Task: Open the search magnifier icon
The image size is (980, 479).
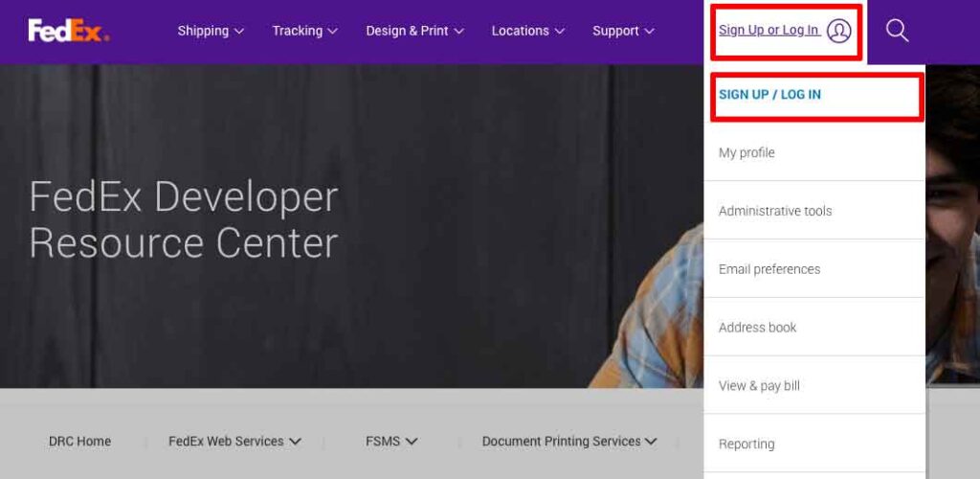Action: pos(897,31)
